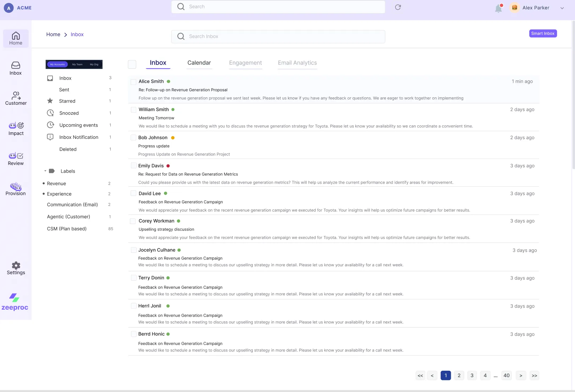Open the Email Analytics tab
The image size is (575, 392).
[297, 63]
